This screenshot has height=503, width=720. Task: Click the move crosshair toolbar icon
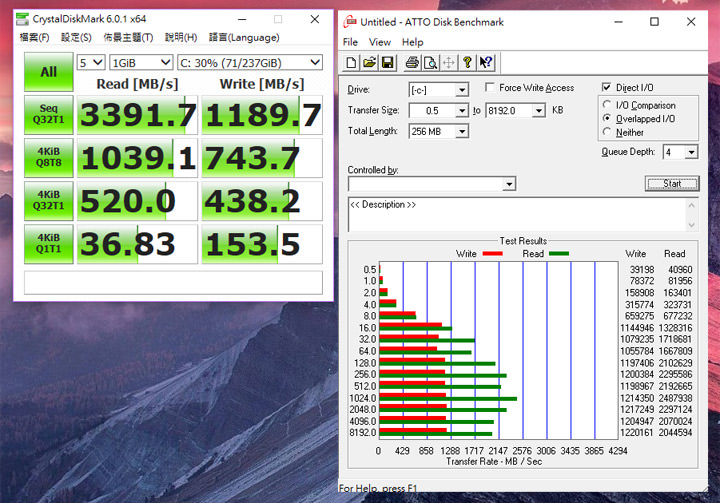pos(448,63)
